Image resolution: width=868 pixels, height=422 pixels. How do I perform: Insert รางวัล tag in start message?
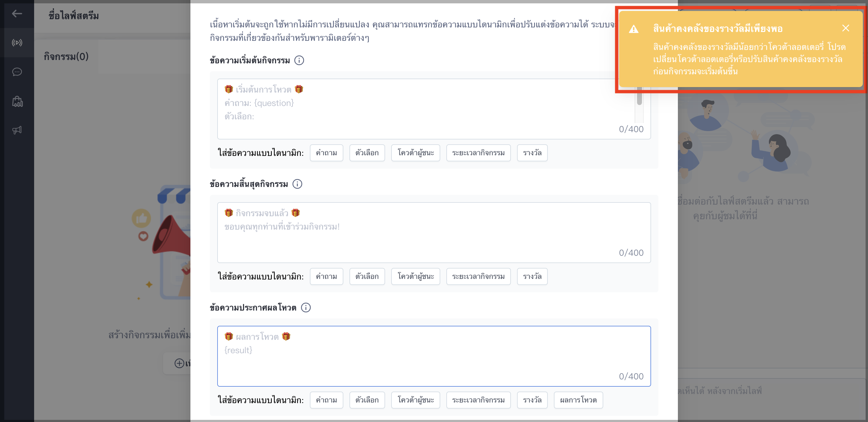pos(532,153)
